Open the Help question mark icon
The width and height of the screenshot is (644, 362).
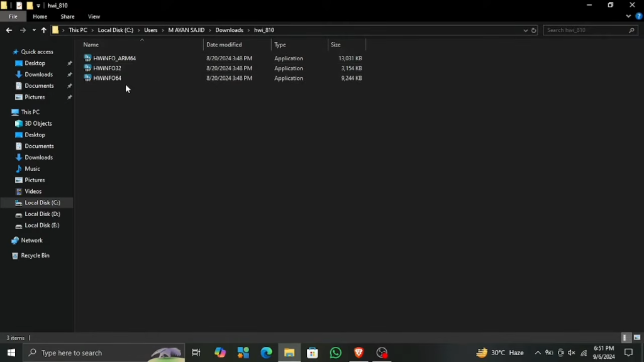(639, 16)
